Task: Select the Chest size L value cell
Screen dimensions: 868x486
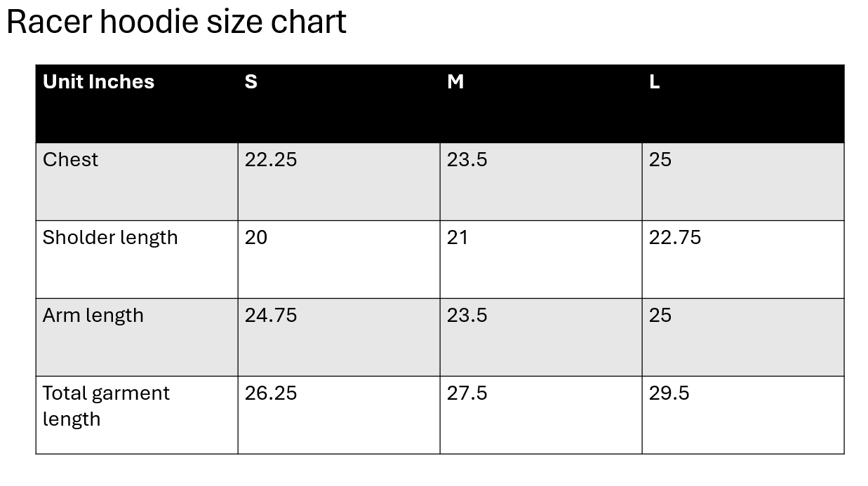Action: coord(660,160)
